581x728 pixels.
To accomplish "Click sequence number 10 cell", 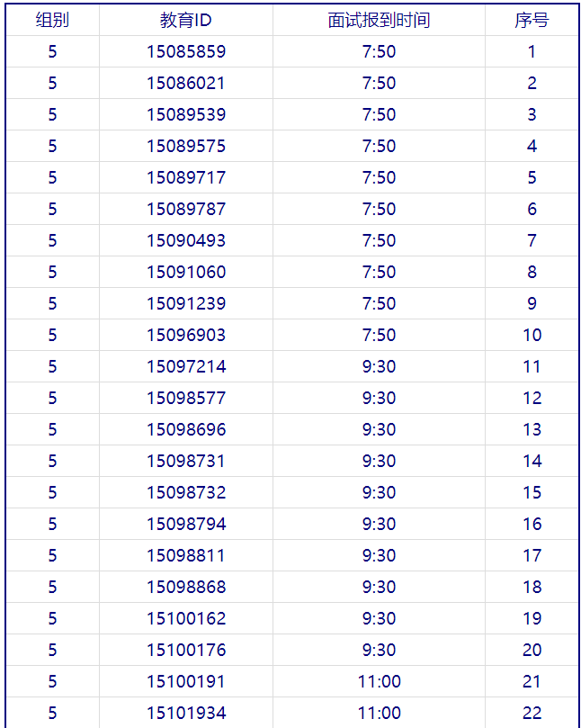I will pos(532,336).
